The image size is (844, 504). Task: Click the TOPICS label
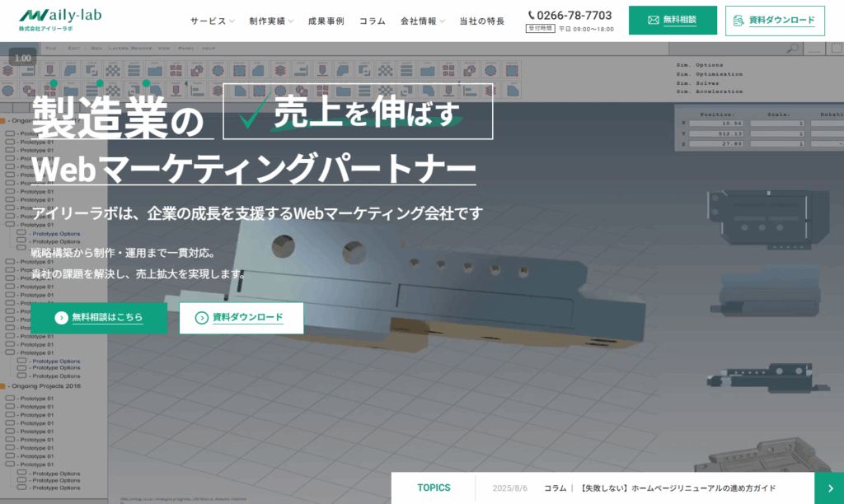[434, 488]
